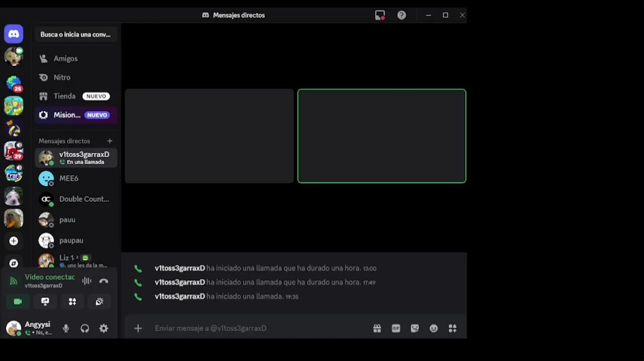This screenshot has height=361, width=644.
Task: Launch an activity from the call panel
Action: pyautogui.click(x=72, y=301)
